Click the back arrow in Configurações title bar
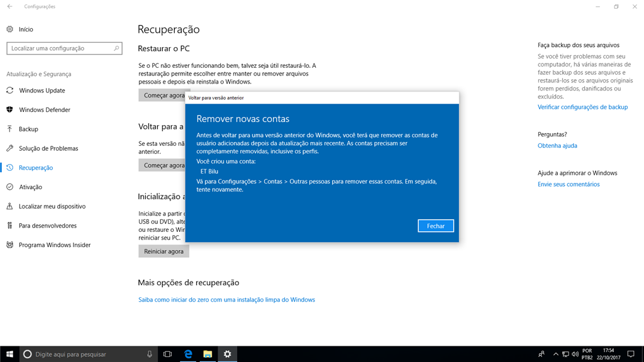Image resolution: width=644 pixels, height=362 pixels. coord(10,6)
